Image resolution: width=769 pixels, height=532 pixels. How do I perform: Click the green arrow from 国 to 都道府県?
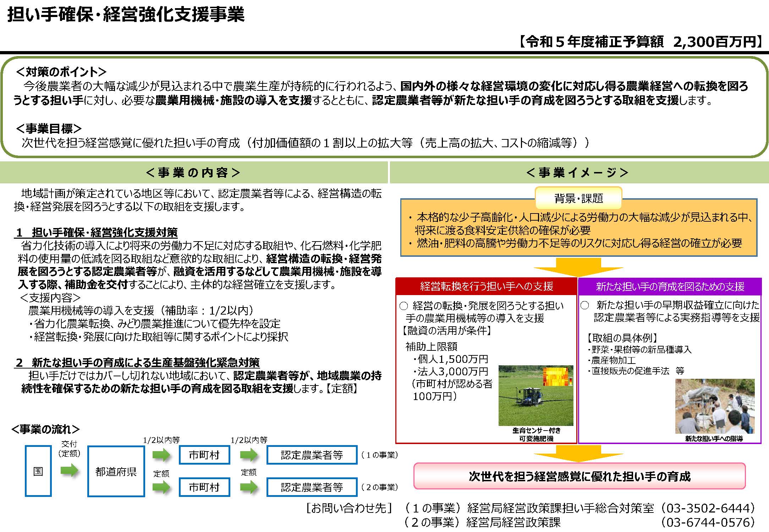[69, 471]
